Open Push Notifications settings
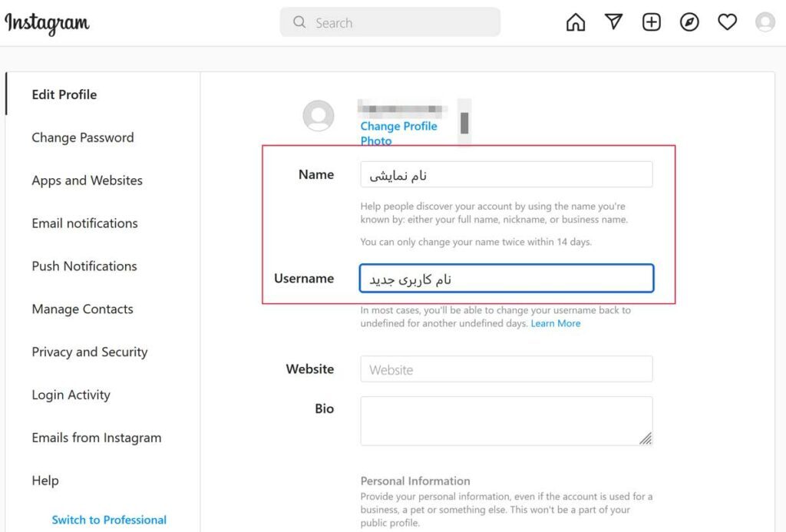 (x=84, y=266)
